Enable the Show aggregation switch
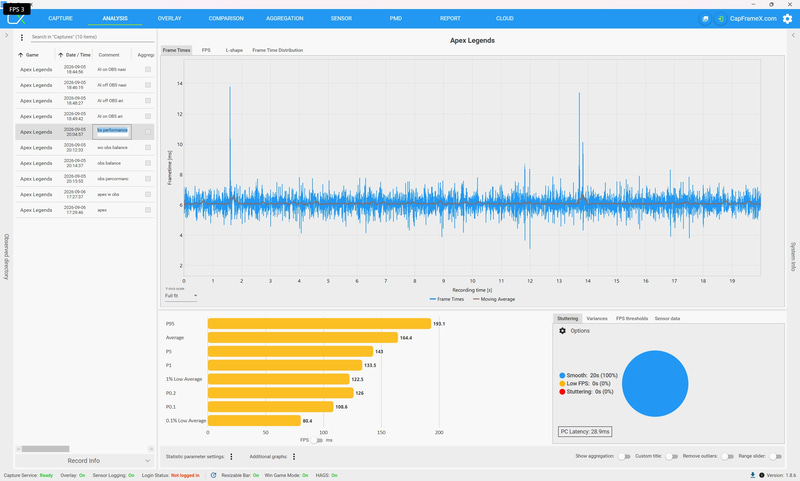Viewport: 800px width, 481px height. pos(624,456)
